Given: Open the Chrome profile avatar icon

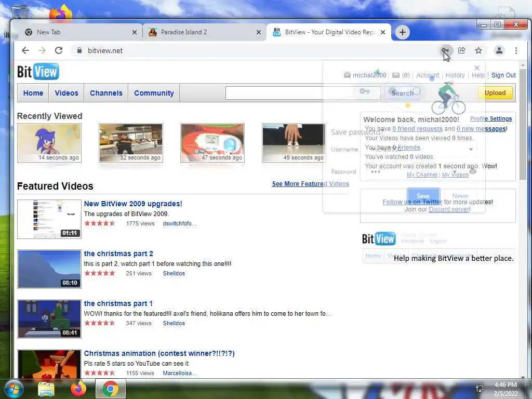Looking at the screenshot, I should [x=499, y=50].
